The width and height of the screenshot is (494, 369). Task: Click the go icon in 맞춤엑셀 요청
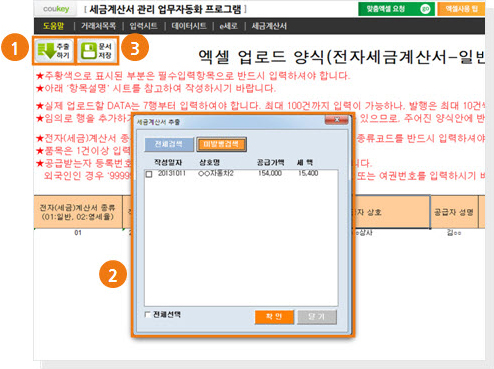click(x=426, y=9)
